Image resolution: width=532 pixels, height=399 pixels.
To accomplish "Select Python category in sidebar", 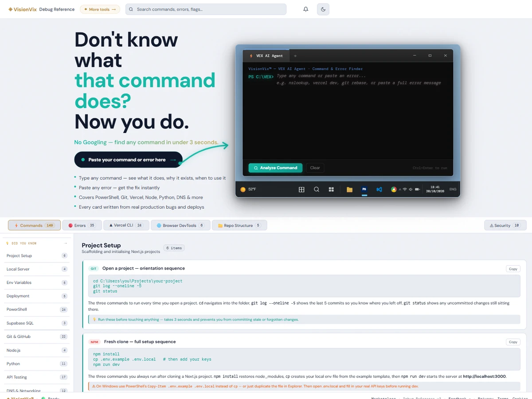I will [x=36, y=364].
